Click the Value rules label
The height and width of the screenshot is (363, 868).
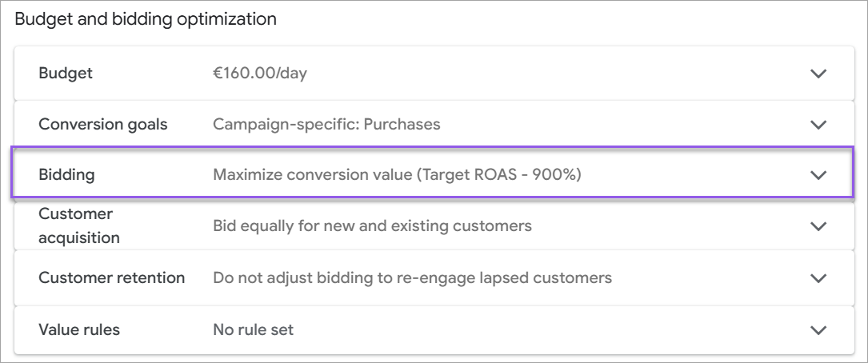tap(79, 329)
